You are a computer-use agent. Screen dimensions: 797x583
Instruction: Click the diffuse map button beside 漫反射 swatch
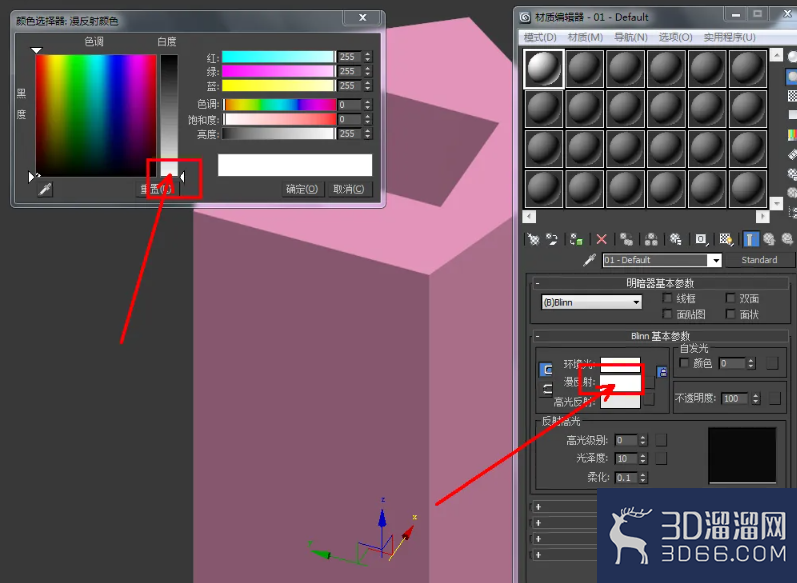pyautogui.click(x=649, y=382)
